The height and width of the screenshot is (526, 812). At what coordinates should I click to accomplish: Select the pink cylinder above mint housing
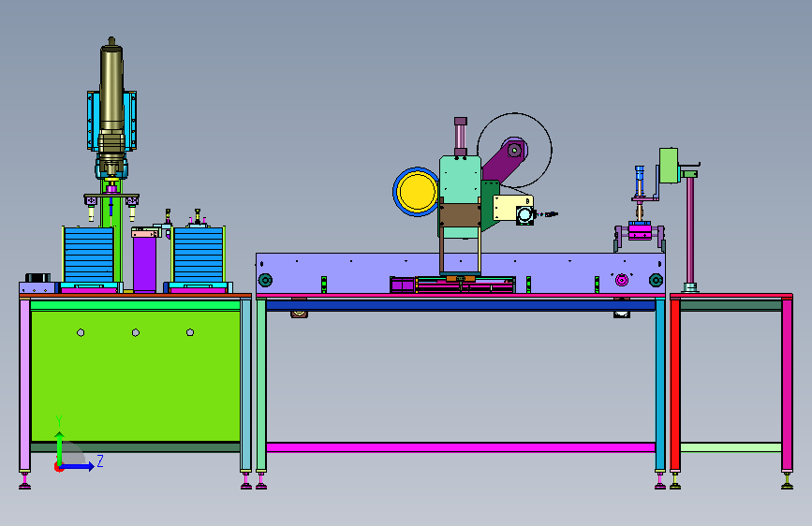pyautogui.click(x=461, y=137)
